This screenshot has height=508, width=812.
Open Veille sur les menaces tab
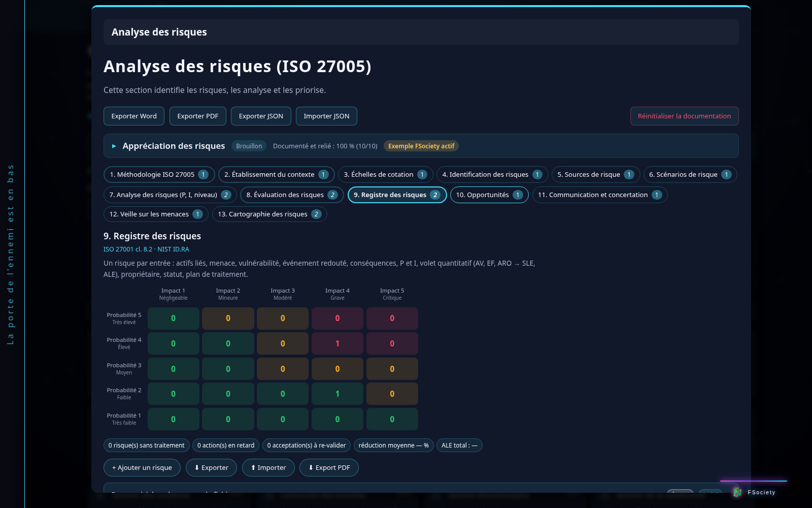coord(156,214)
